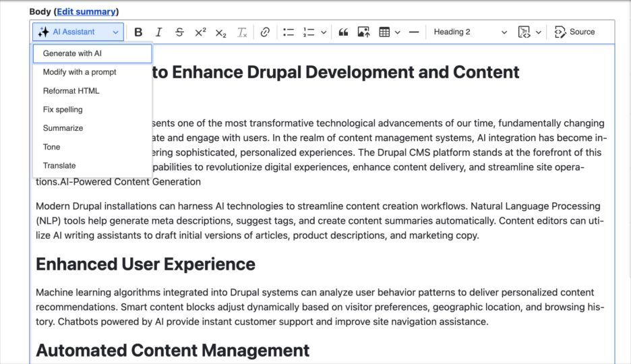The image size is (631, 364).
Task: Choose Modify with a prompt
Action: (92, 72)
